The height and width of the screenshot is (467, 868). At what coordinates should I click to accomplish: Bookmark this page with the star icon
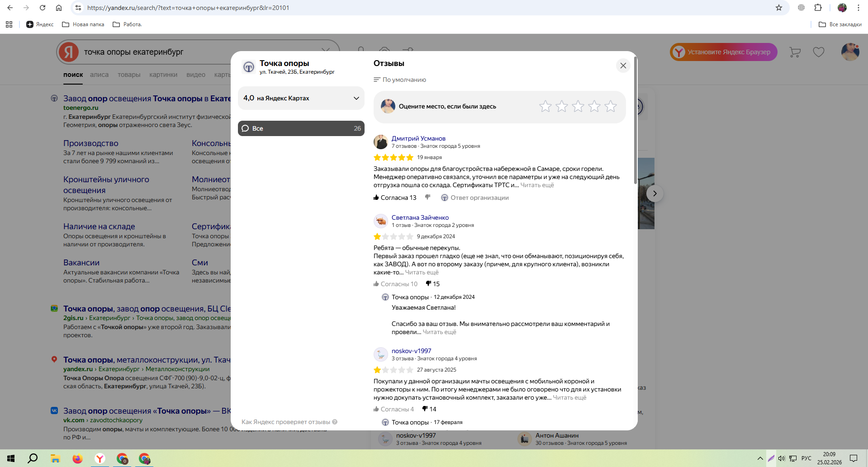click(779, 8)
